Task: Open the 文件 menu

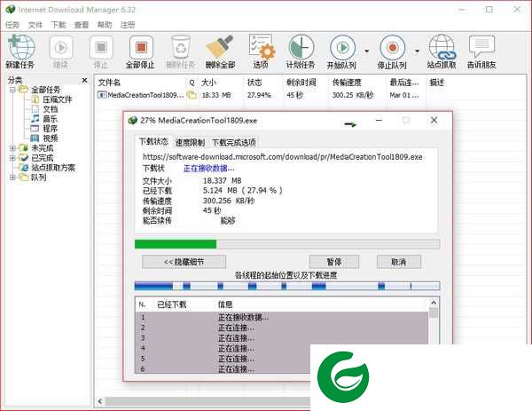Action: (x=35, y=25)
